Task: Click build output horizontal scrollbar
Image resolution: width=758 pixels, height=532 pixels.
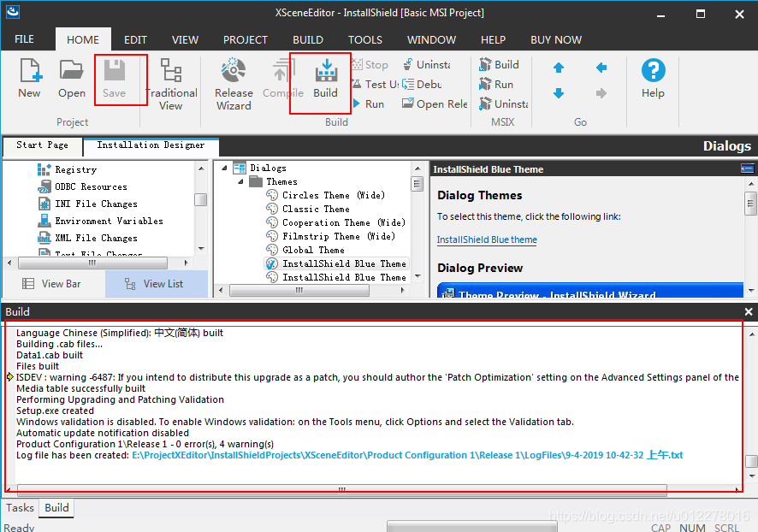Action: click(341, 489)
